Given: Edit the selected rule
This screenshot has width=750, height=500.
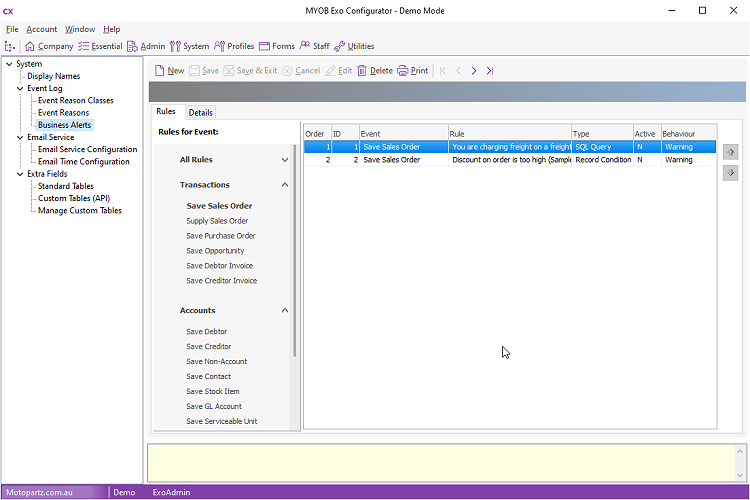Looking at the screenshot, I should [339, 71].
